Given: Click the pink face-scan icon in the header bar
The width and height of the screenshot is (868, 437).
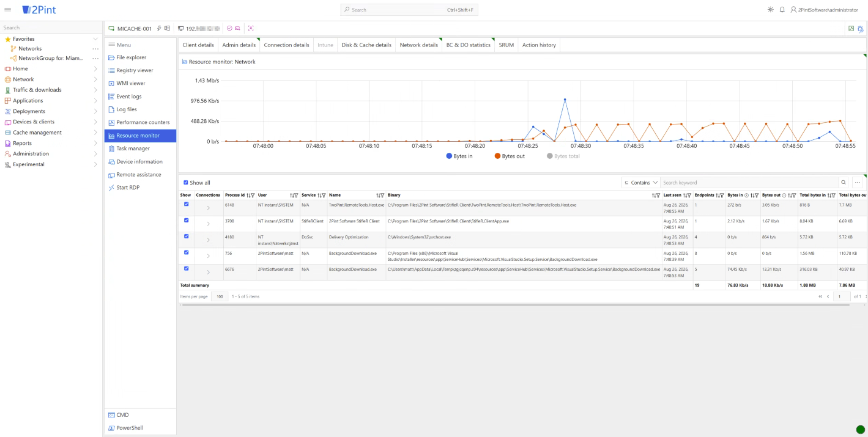Looking at the screenshot, I should (251, 28).
